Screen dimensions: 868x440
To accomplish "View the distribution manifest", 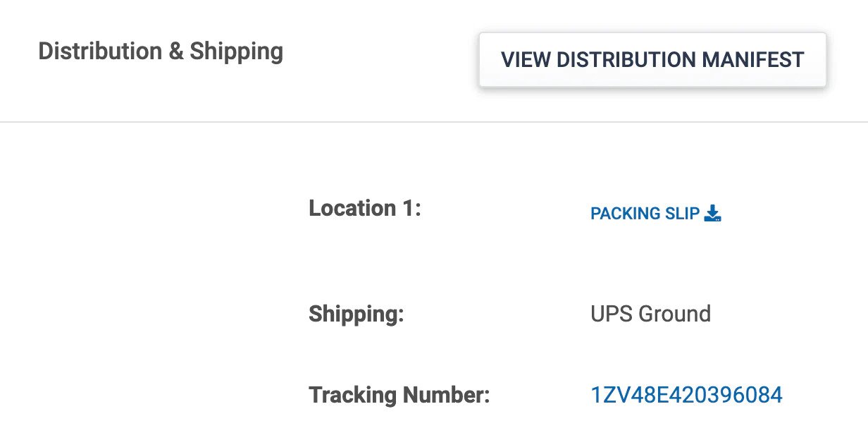I will 652,60.
